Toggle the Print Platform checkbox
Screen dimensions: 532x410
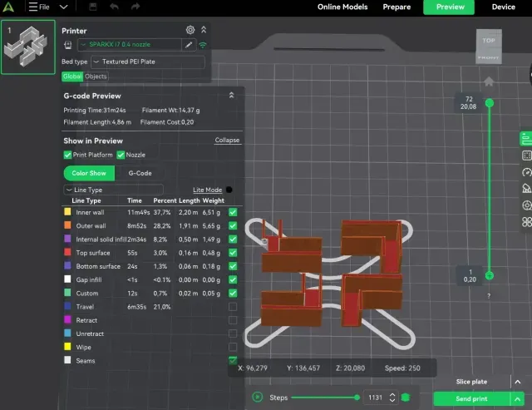pyautogui.click(x=67, y=155)
